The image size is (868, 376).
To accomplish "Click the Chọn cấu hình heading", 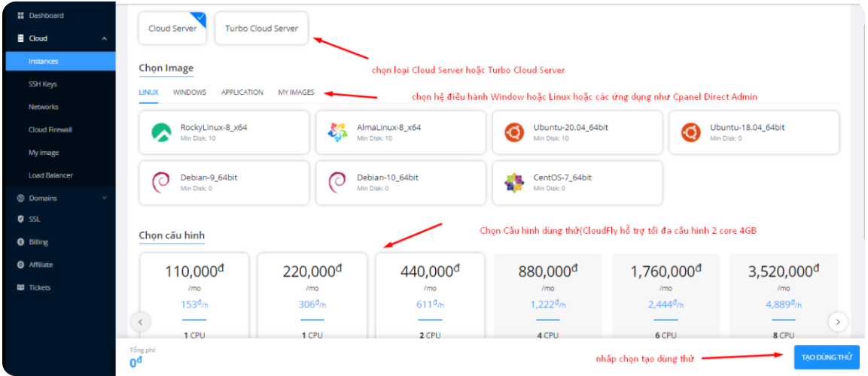I will pos(172,236).
